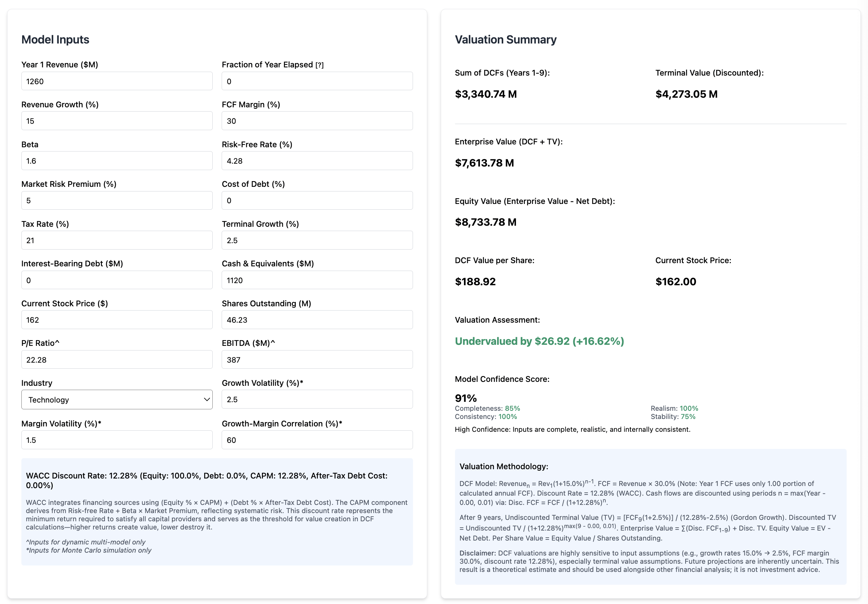Focus the Growth-Margin Correlation input
The image size is (868, 604).
pos(317,440)
